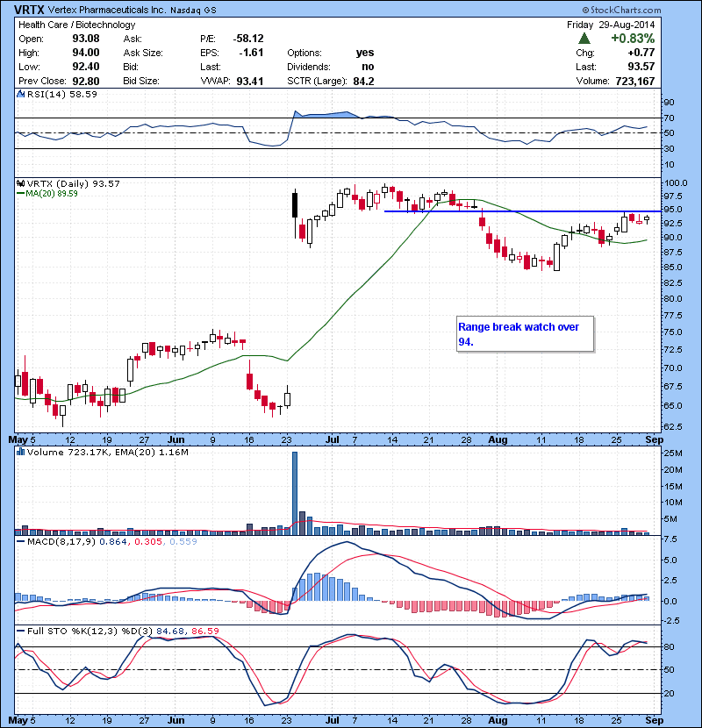702x728 pixels.
Task: Click the +0.83% percent change value
Action: coord(633,38)
